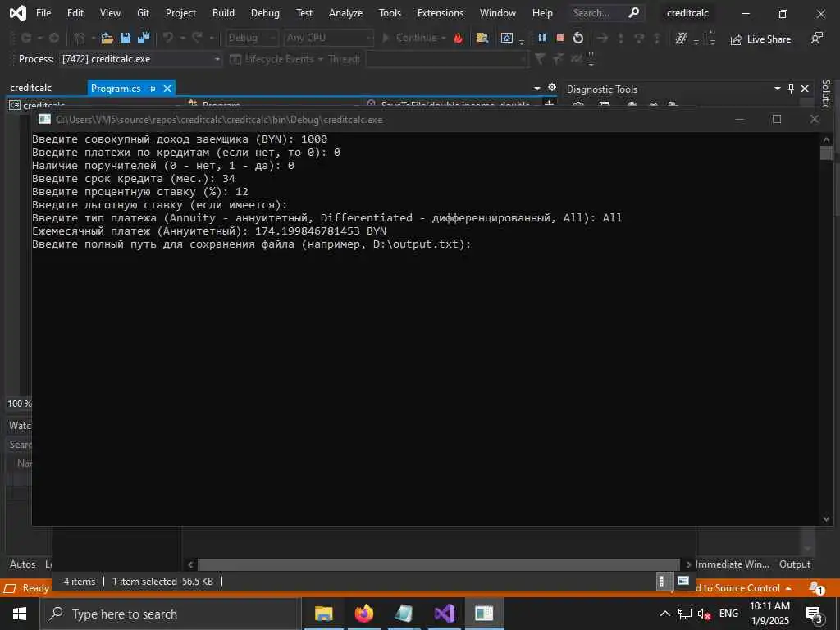The width and height of the screenshot is (840, 630).
Task: Click the New Project icon in toolbar
Action: coord(80,38)
